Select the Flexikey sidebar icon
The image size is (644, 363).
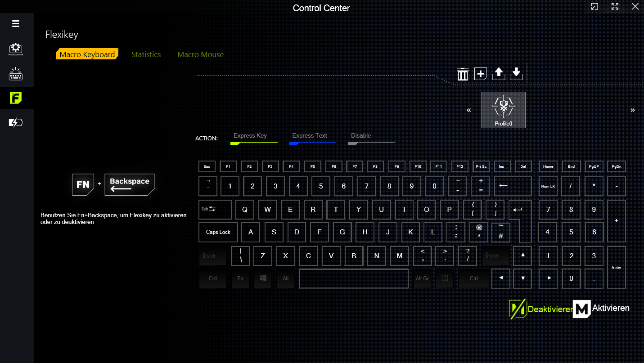click(x=16, y=98)
